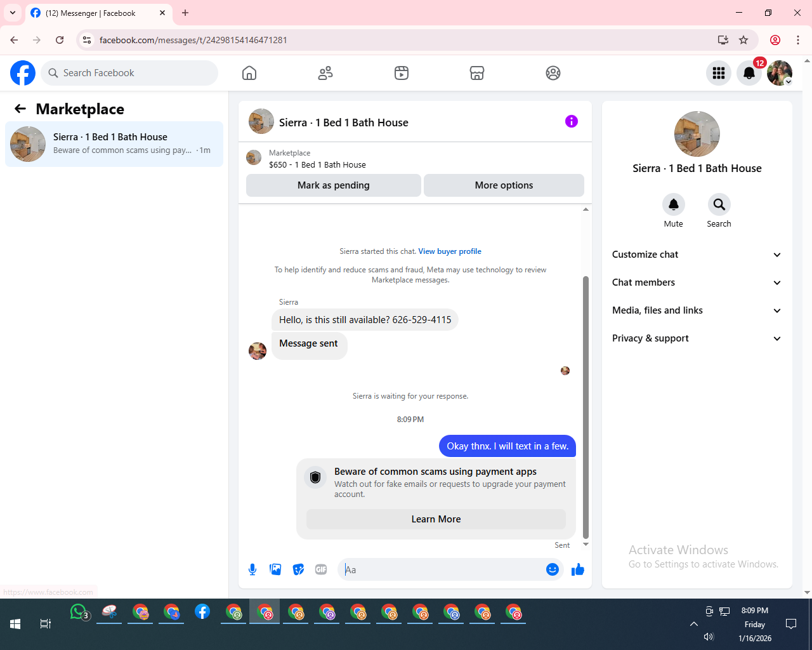Open notifications bell with 12 badge

[x=749, y=73]
